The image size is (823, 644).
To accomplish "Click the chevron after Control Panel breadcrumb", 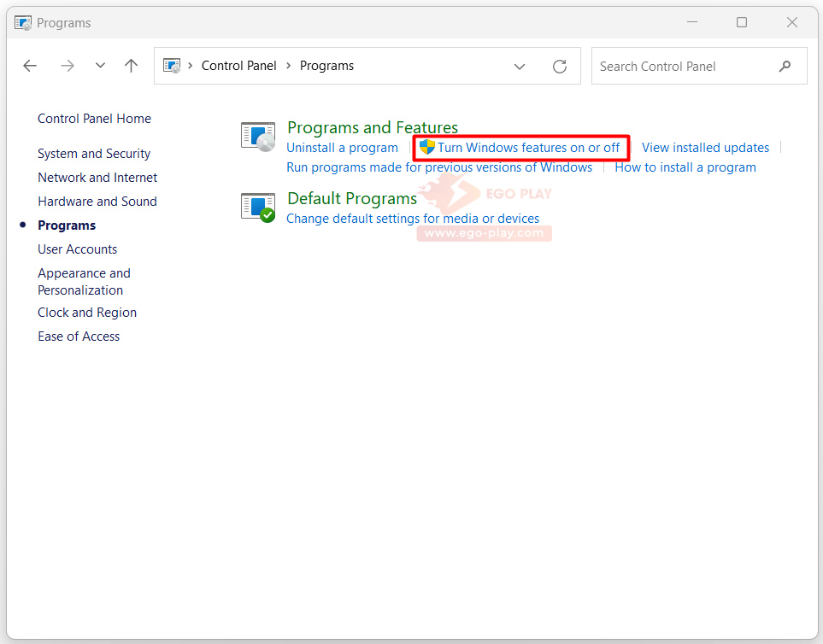I will [x=288, y=66].
